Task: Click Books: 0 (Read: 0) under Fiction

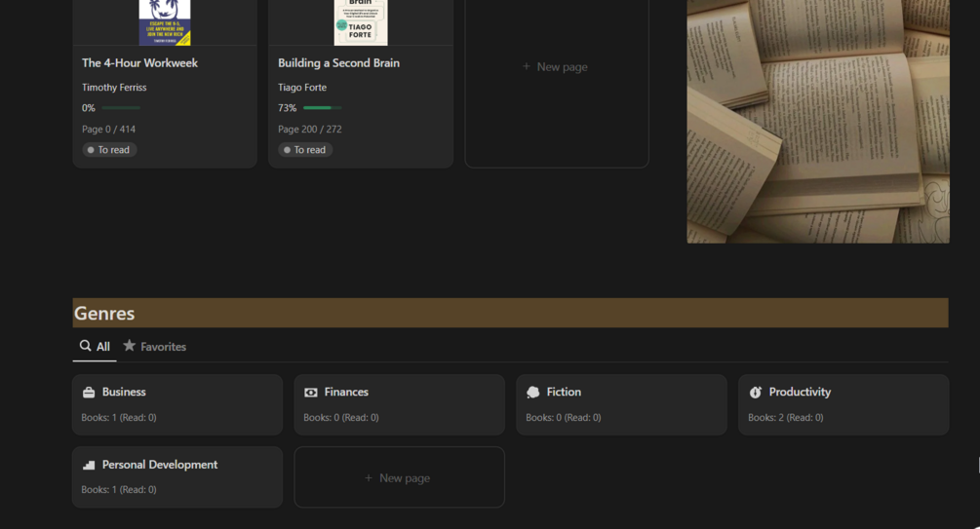Action: click(x=563, y=418)
